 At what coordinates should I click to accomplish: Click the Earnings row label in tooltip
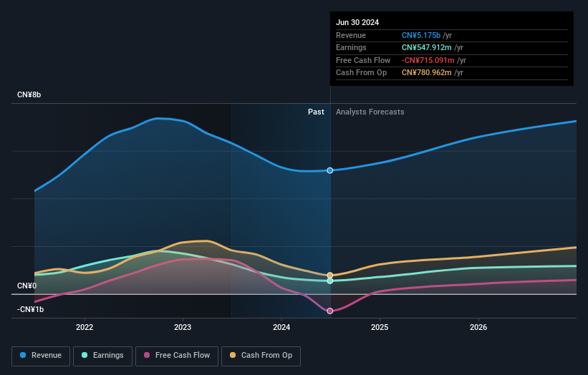(351, 47)
